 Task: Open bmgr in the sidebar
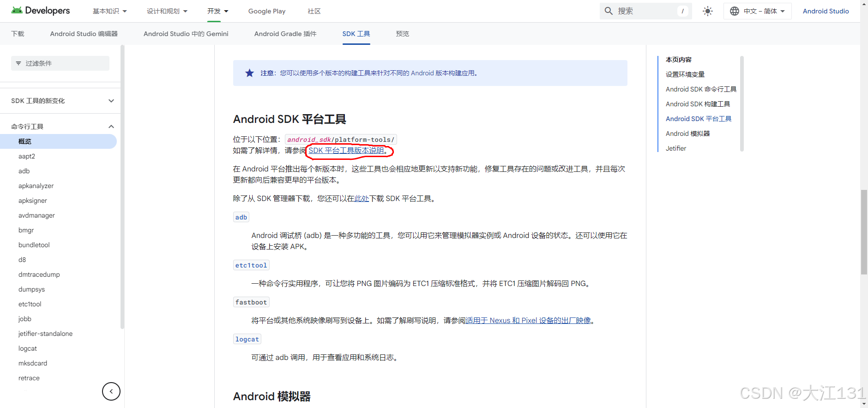point(26,230)
